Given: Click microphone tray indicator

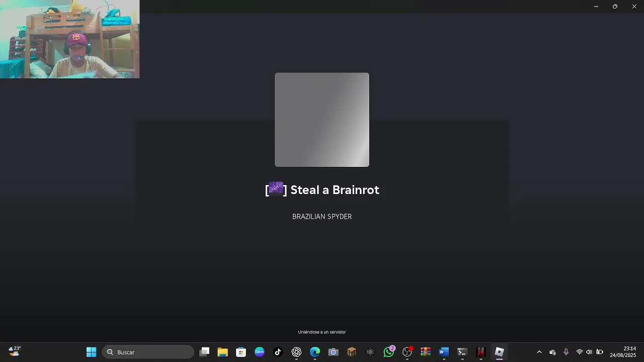Looking at the screenshot, I should [566, 352].
